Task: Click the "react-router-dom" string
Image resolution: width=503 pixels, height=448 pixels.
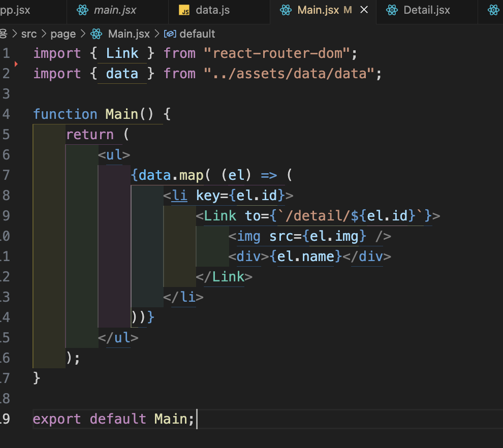Action: point(276,53)
